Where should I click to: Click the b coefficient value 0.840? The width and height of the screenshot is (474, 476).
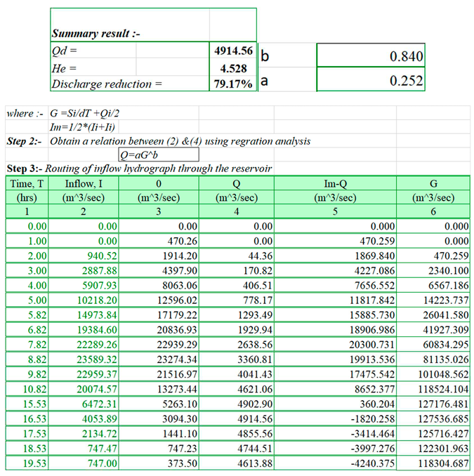[370, 56]
